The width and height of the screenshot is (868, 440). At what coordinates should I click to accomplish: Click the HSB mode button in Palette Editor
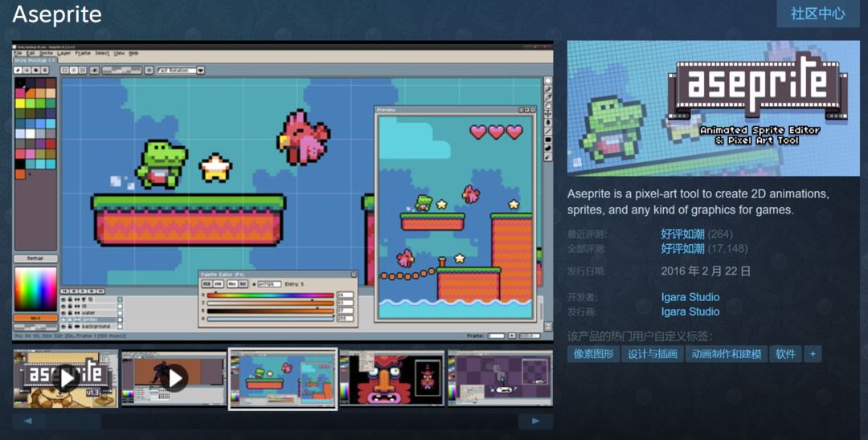click(x=219, y=284)
